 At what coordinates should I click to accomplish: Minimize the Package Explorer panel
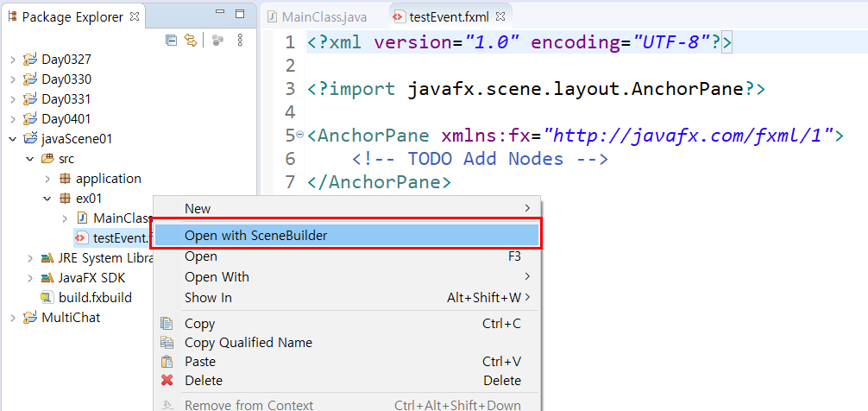(220, 13)
